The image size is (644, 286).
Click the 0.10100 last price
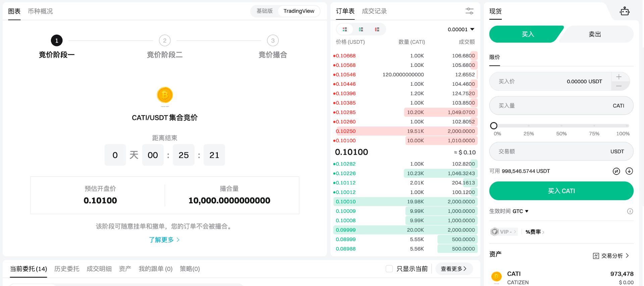[x=352, y=152]
